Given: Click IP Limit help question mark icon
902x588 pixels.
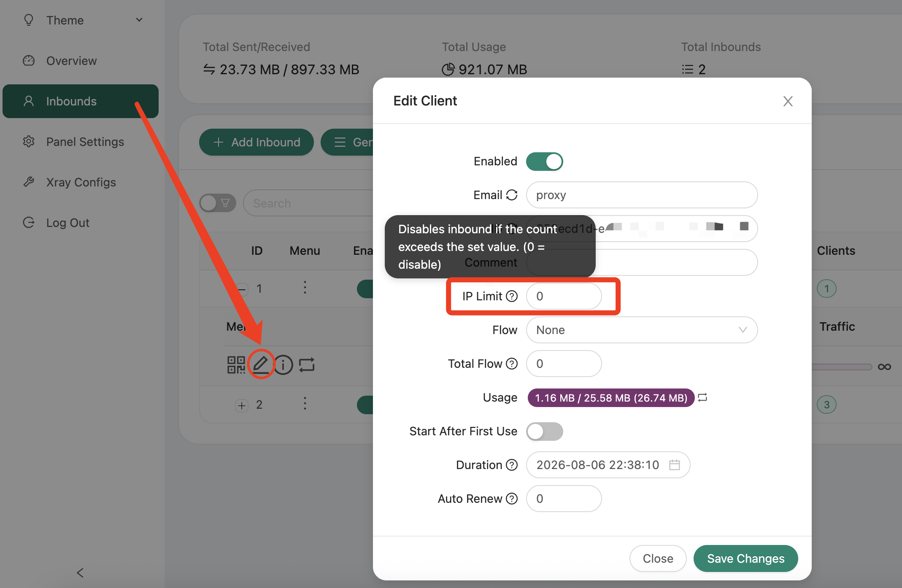Looking at the screenshot, I should [x=512, y=296].
